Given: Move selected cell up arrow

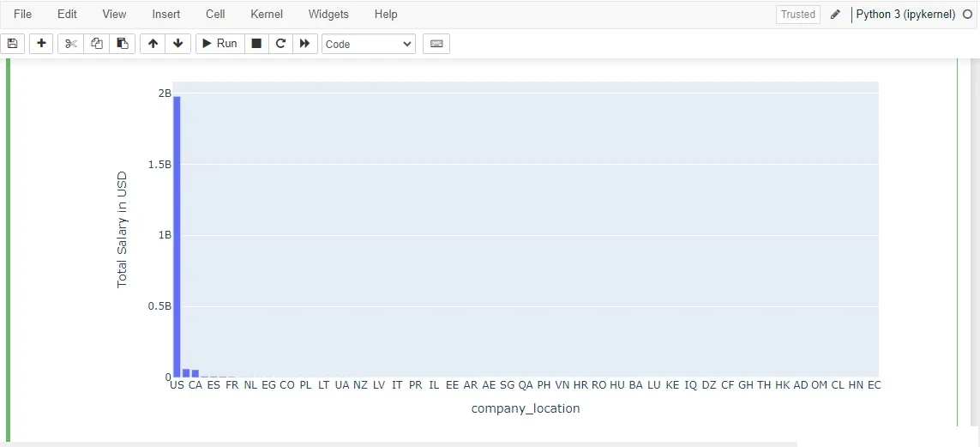Looking at the screenshot, I should point(153,44).
